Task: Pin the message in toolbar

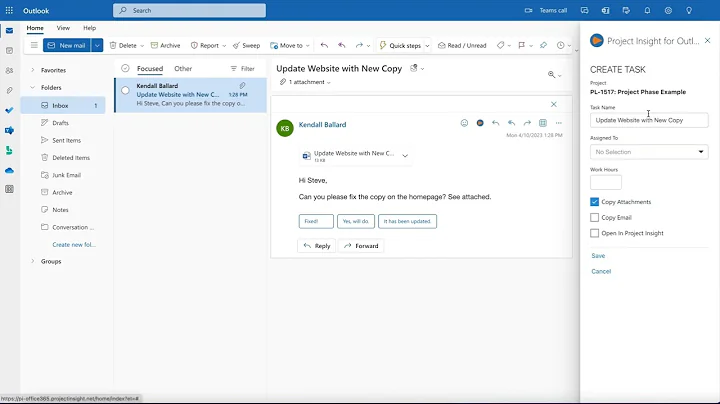Action: (543, 45)
